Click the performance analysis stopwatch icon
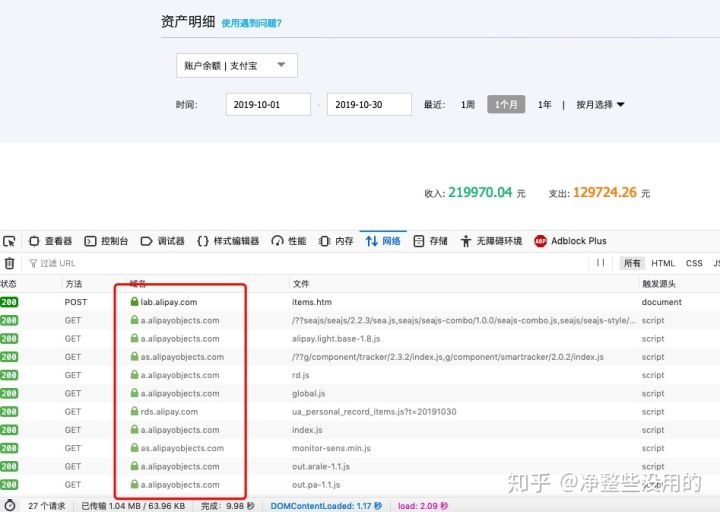Viewport: 720px width, 512px height. [10, 505]
